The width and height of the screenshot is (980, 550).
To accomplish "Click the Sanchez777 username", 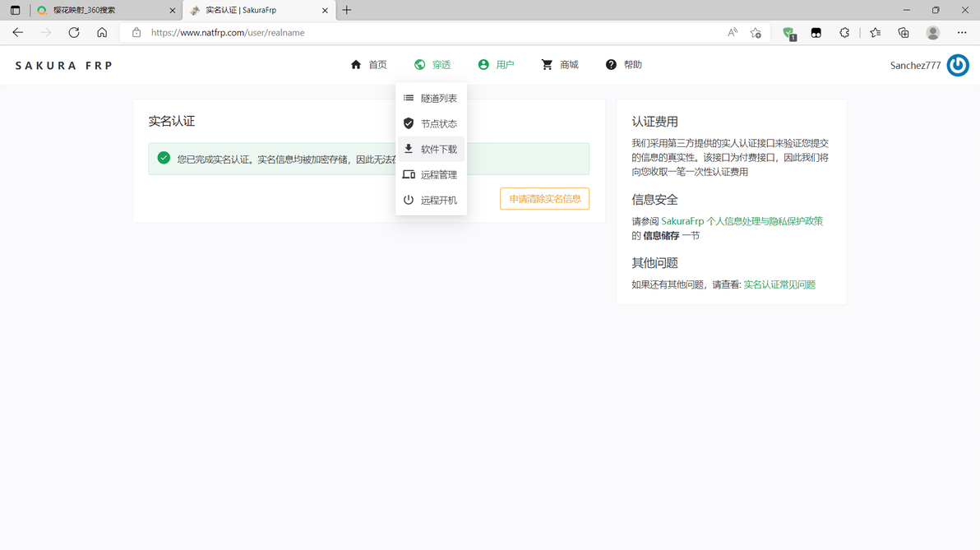I will [915, 65].
